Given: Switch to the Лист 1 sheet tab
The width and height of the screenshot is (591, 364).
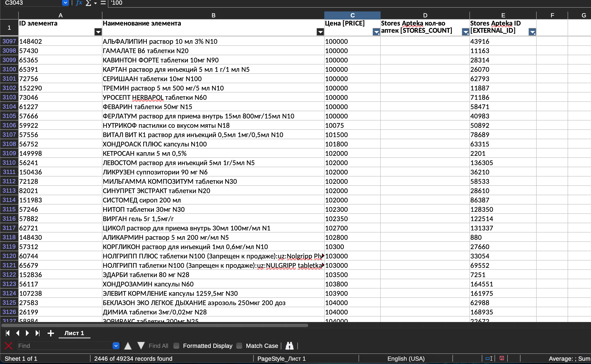Looking at the screenshot, I should [x=74, y=333].
